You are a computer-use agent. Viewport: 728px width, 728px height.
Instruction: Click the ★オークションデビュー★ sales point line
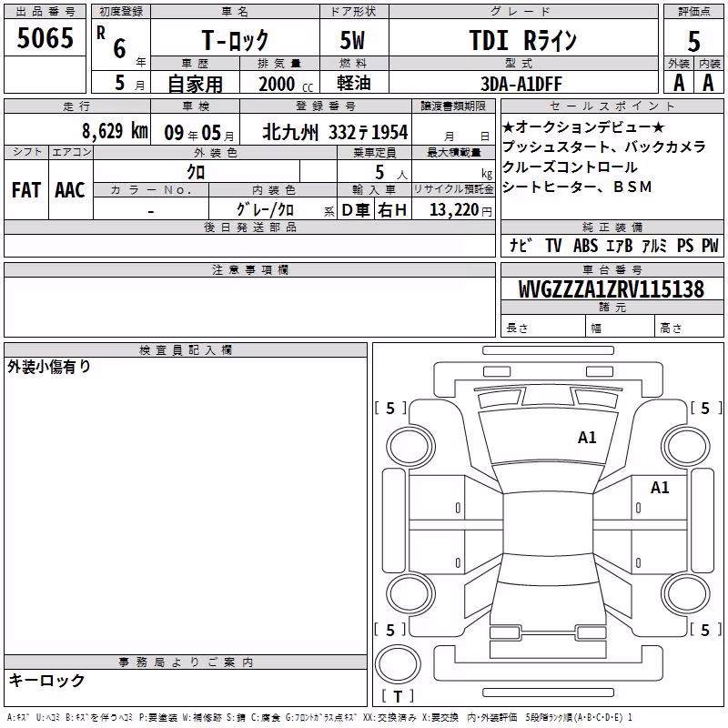583,126
